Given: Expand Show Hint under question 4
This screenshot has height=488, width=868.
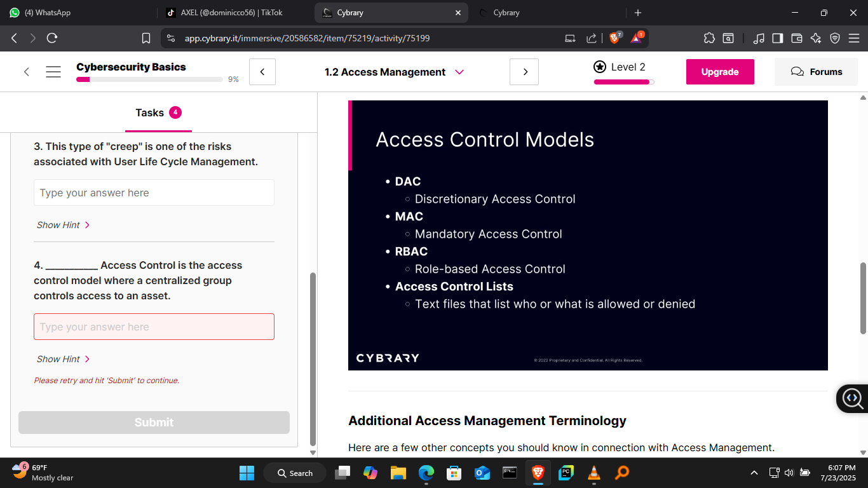Looking at the screenshot, I should tap(63, 359).
